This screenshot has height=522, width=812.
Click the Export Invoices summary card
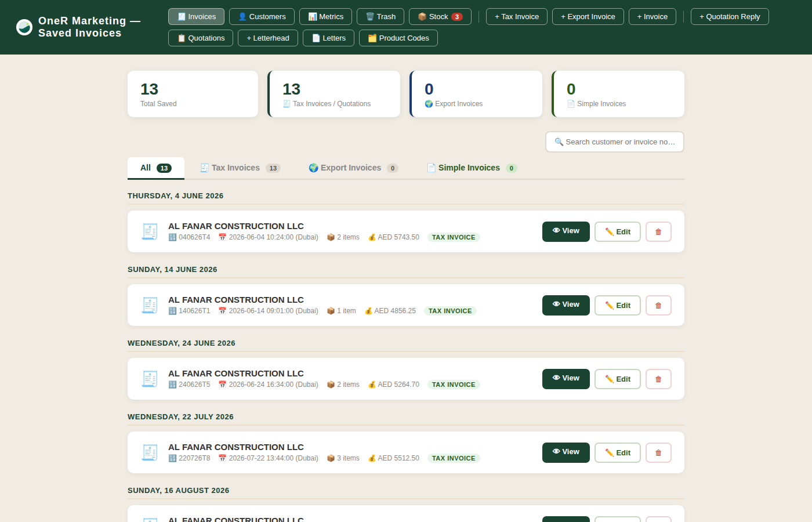476,94
